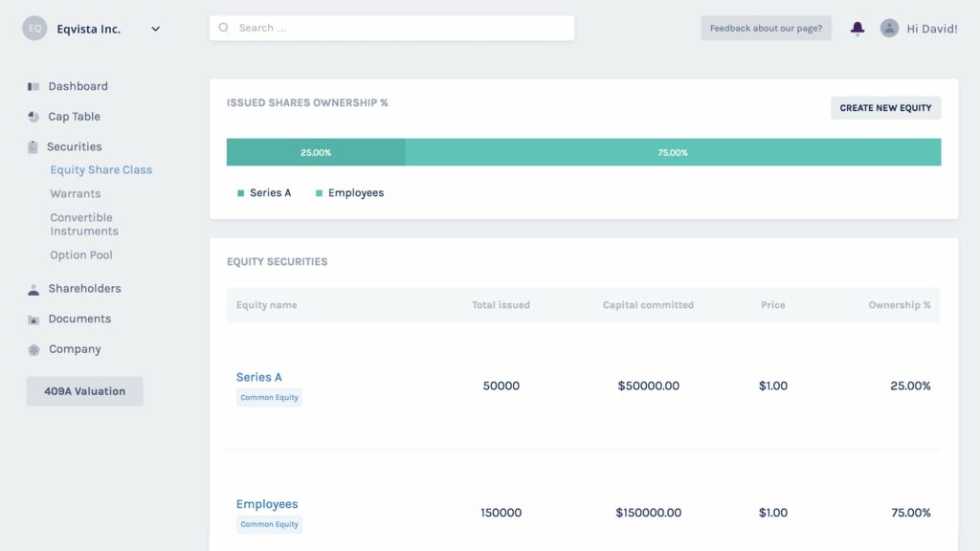
Task: Click the 75.00% ownership bar segment
Action: (673, 152)
